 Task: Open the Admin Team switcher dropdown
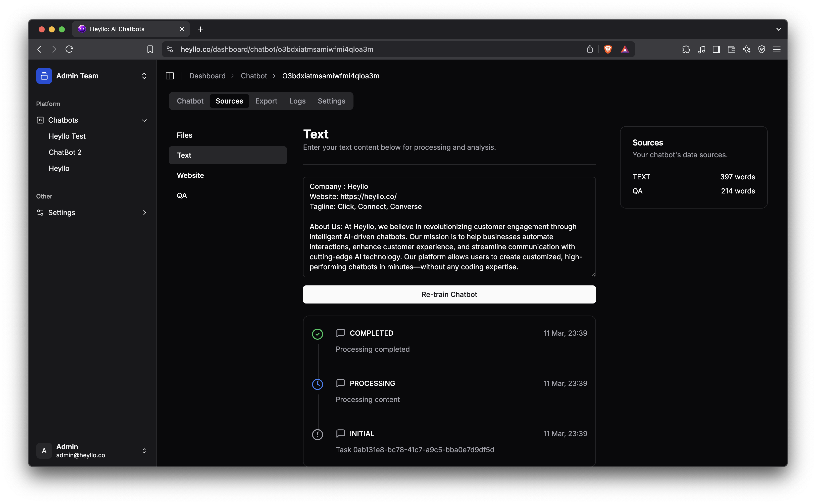click(x=144, y=76)
